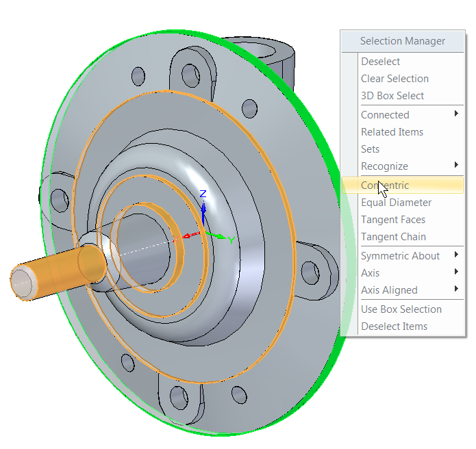Click the Selection Manager title header
Image resolution: width=476 pixels, height=449 pixels.
click(x=403, y=41)
